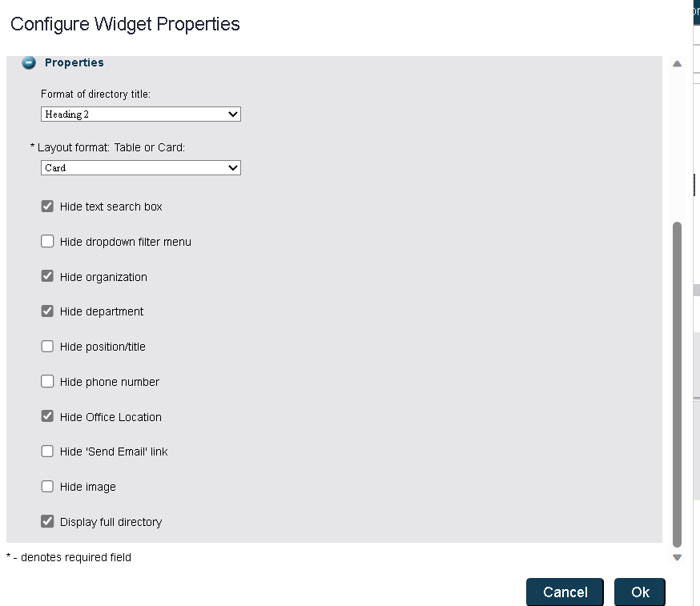
Task: Disable Hide Office Location
Action: tap(47, 415)
